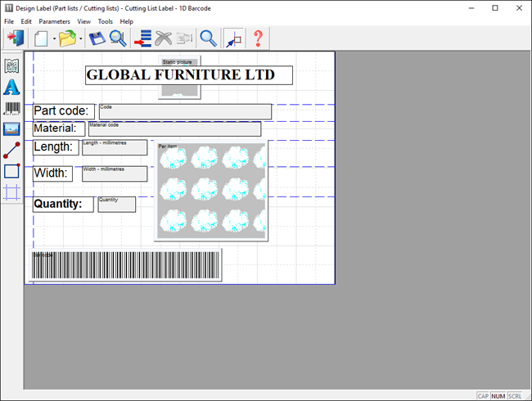The image size is (532, 401).
Task: Click the insert line toolbar icon
Action: click(142, 38)
